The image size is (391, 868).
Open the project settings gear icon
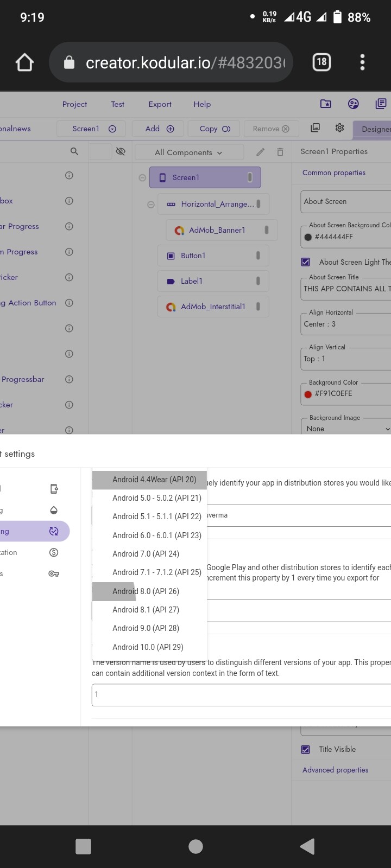coord(339,128)
